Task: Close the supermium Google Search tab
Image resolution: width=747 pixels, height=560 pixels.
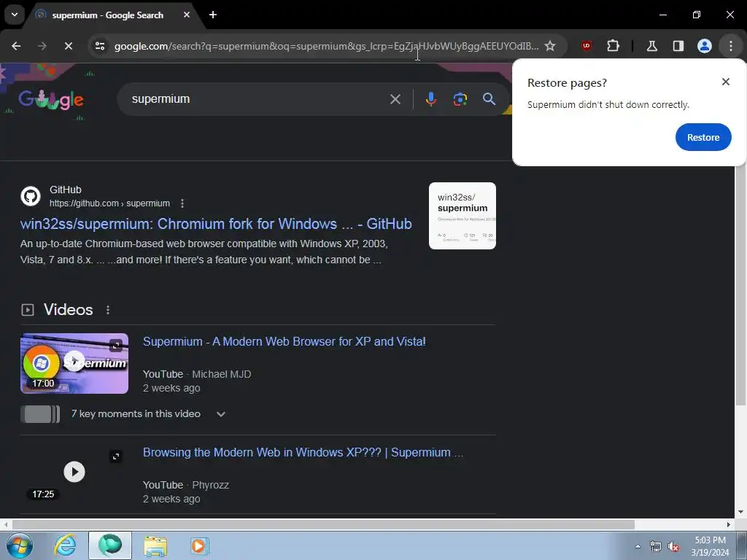Action: coord(187,15)
